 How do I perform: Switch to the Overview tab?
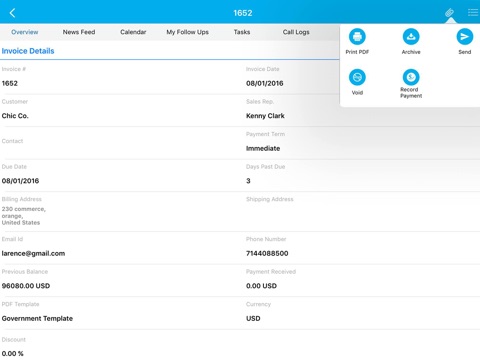click(25, 32)
